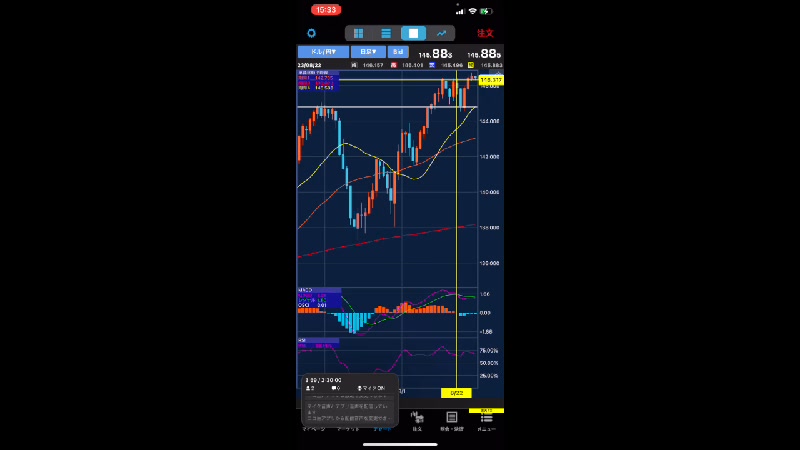Tap the red recording time indicator
800x450 pixels.
tap(327, 10)
